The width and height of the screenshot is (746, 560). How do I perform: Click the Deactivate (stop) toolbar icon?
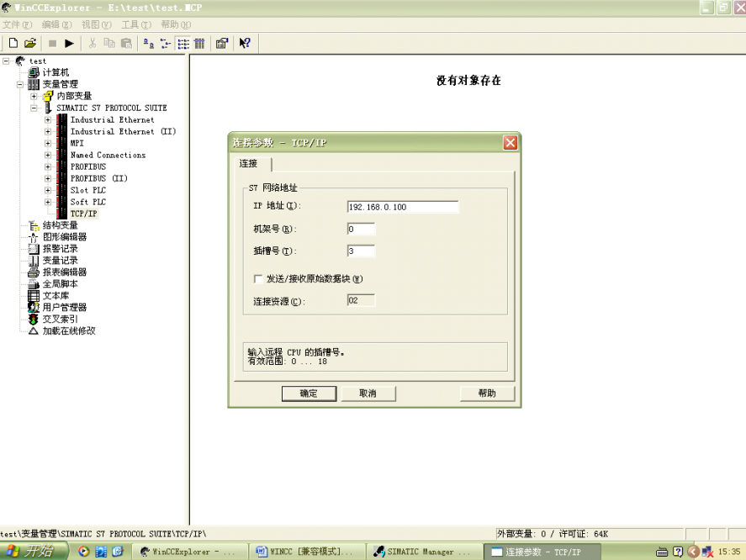click(x=52, y=43)
